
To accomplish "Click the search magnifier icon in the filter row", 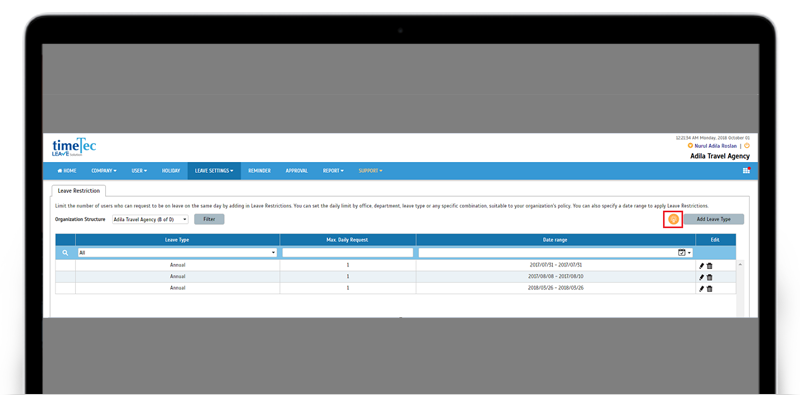I will coord(65,253).
